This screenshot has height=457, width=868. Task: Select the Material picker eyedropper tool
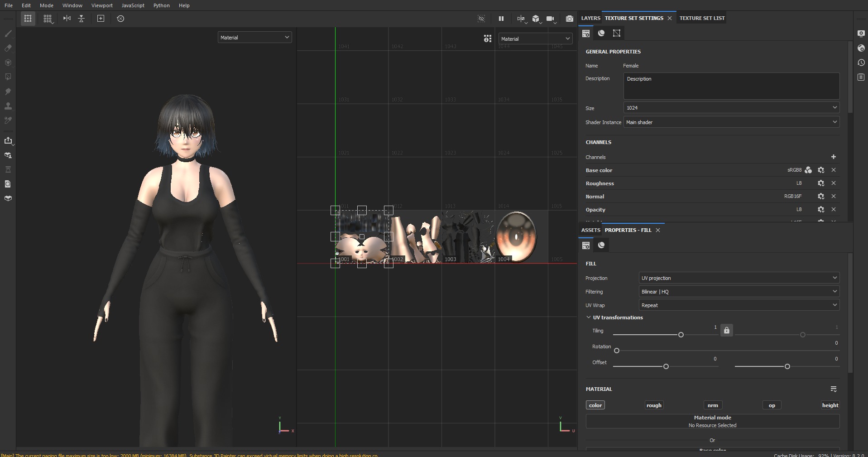point(8,120)
